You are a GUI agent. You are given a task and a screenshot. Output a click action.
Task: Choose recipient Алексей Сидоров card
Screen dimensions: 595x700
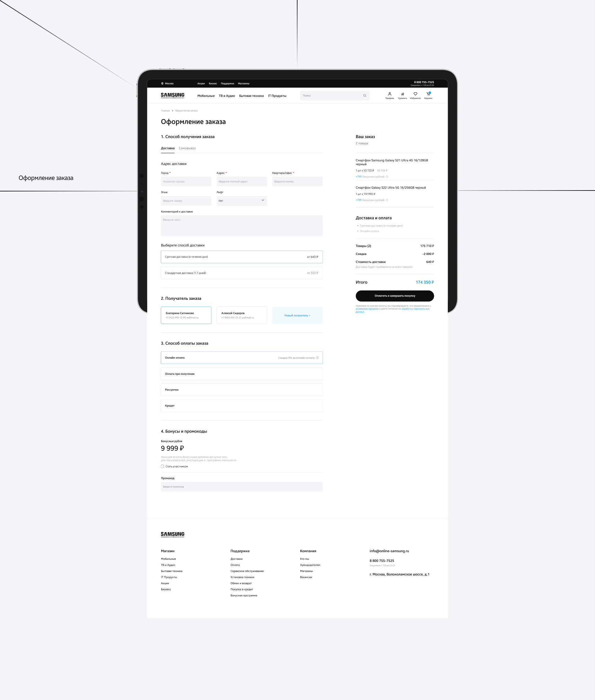tap(241, 315)
